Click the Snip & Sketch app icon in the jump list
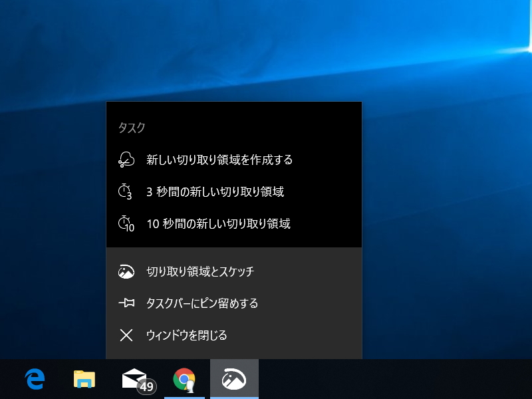Screen dimensions: 532x399 126,271
